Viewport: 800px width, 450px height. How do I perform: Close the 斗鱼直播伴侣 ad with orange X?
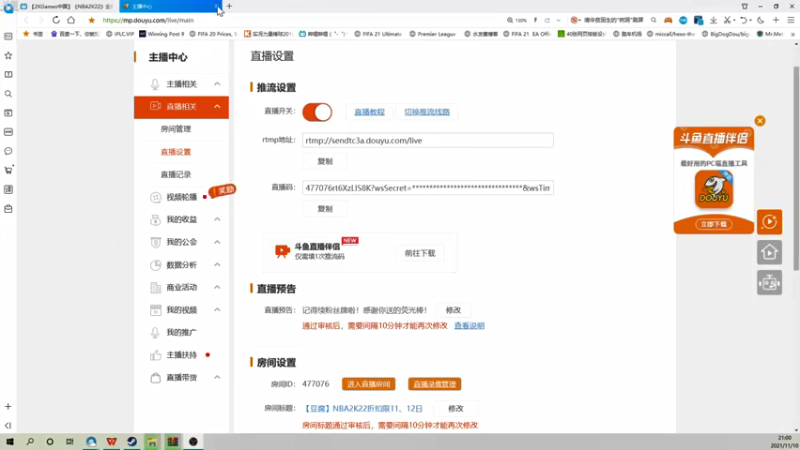[x=760, y=121]
